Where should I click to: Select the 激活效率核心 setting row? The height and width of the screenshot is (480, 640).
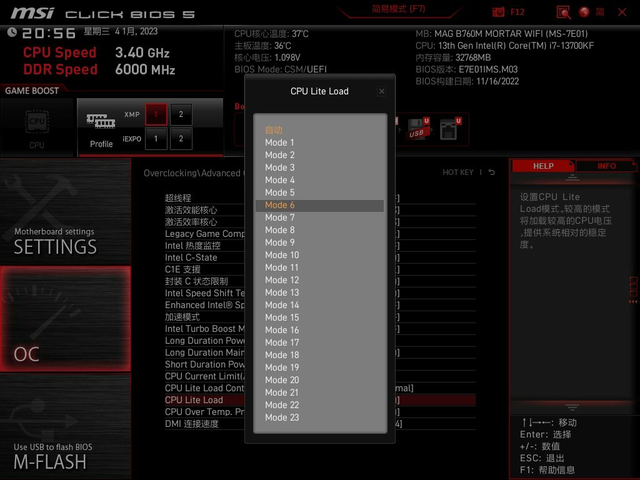320,222
